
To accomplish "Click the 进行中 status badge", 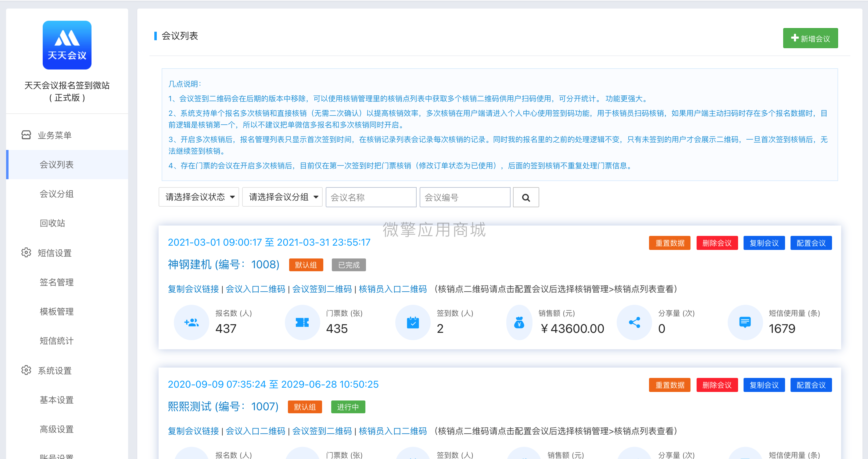I will tap(348, 407).
